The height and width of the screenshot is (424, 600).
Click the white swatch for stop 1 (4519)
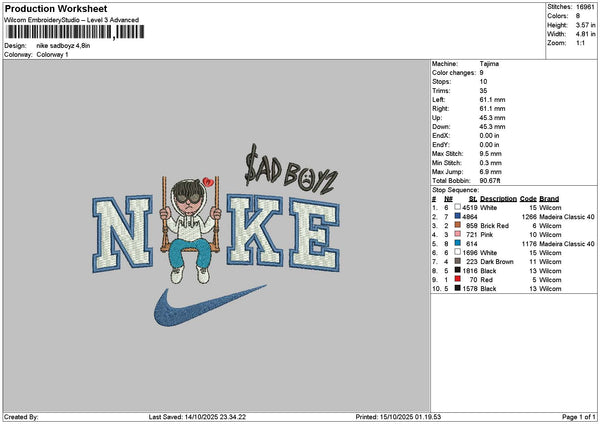click(457, 207)
